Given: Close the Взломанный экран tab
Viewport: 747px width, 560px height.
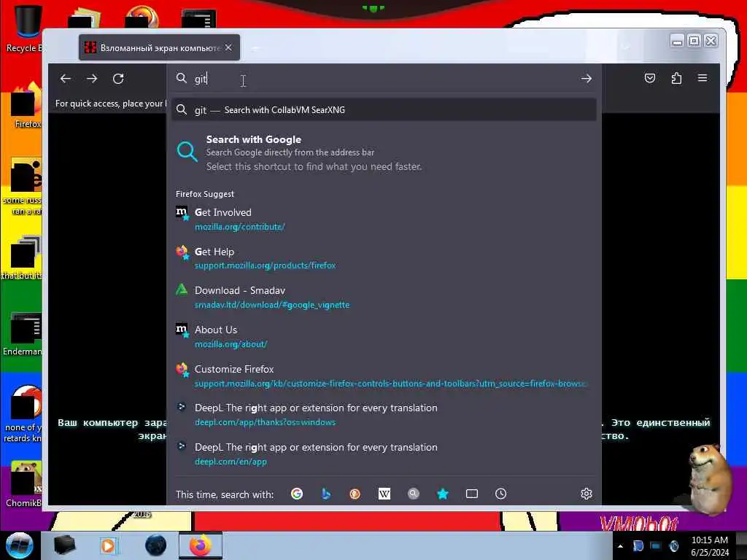Looking at the screenshot, I should click(x=228, y=47).
